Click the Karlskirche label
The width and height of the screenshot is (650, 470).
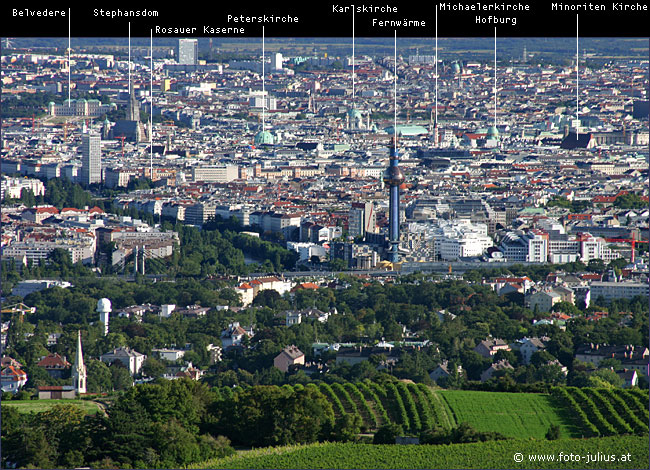pyautogui.click(x=365, y=9)
